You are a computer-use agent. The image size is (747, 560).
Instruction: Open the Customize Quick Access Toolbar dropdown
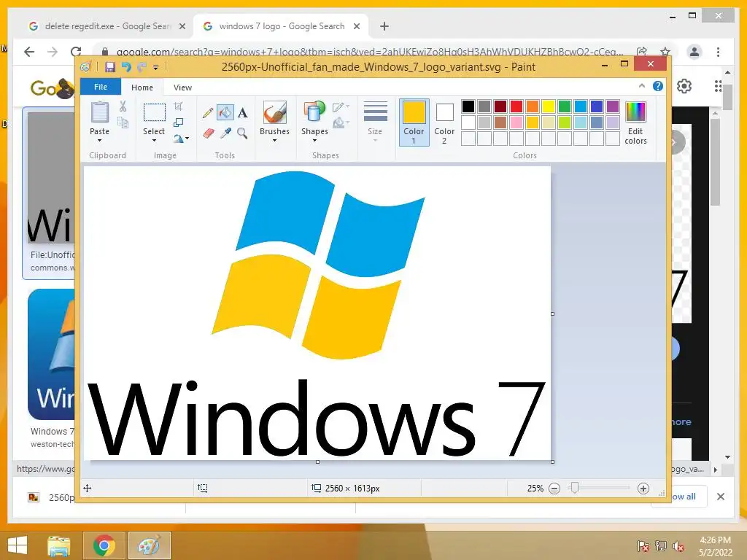(155, 68)
